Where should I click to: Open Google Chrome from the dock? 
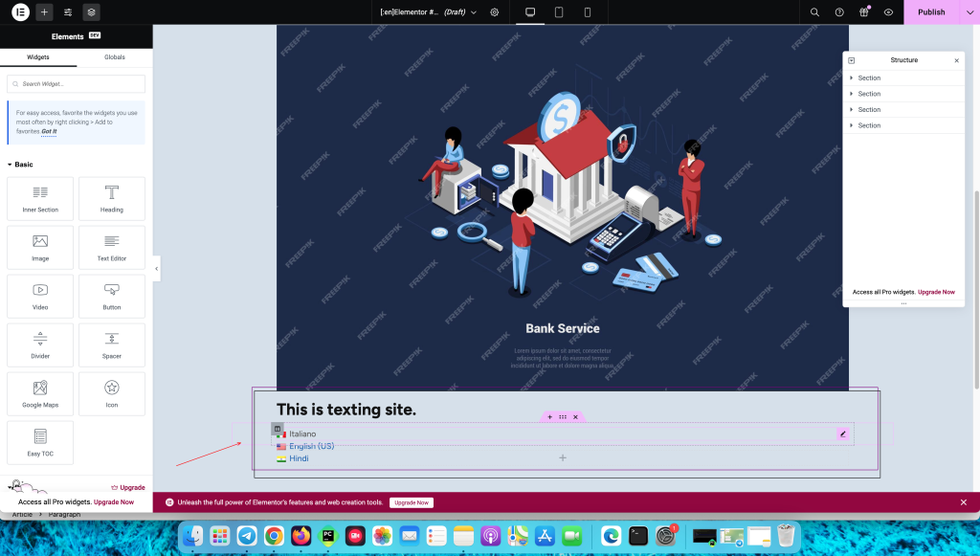click(x=274, y=536)
